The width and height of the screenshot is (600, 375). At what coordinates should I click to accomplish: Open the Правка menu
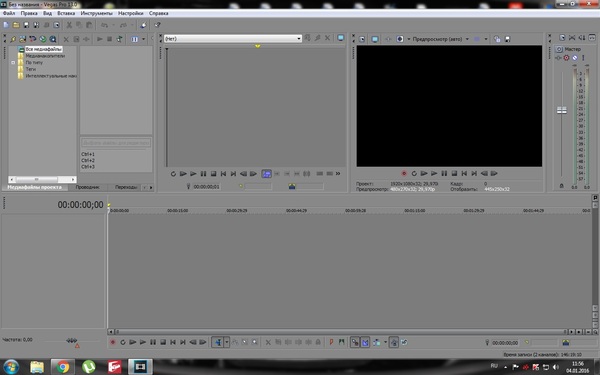(29, 13)
